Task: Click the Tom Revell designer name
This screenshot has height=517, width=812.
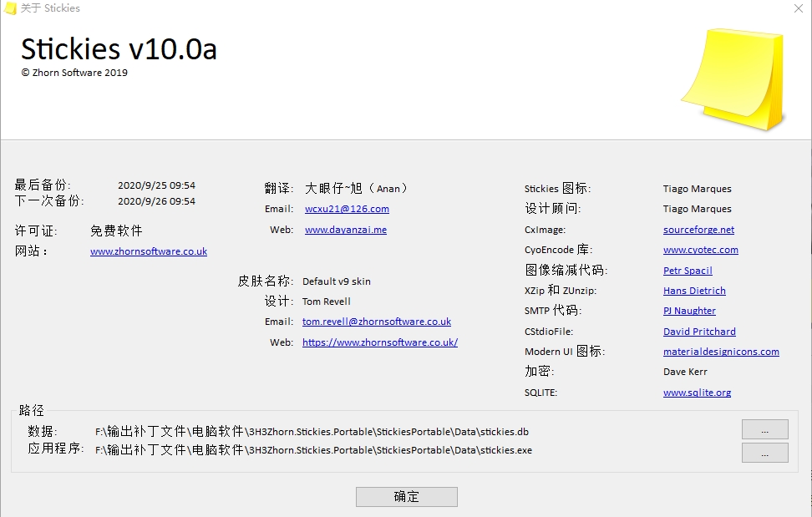Action: coord(327,302)
